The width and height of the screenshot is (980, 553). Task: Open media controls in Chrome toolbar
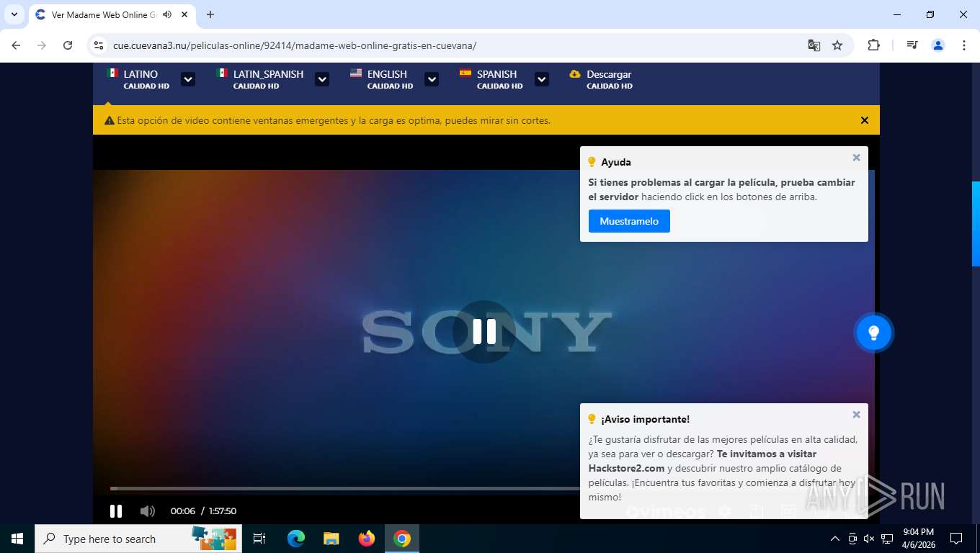[x=912, y=45]
